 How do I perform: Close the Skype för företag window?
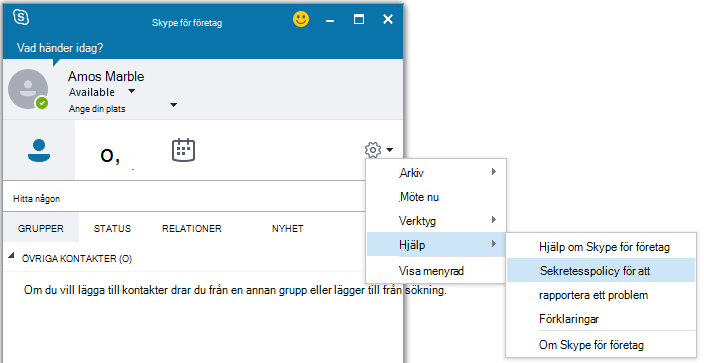[x=388, y=19]
